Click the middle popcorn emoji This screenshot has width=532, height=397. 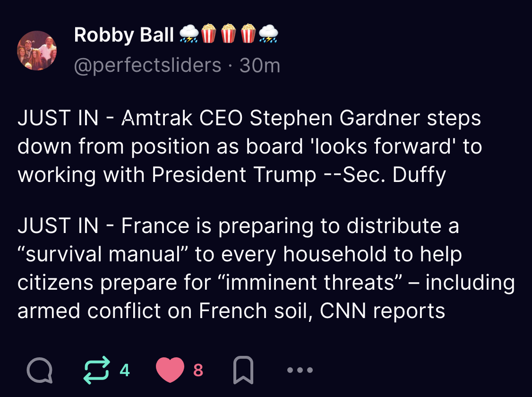[229, 35]
